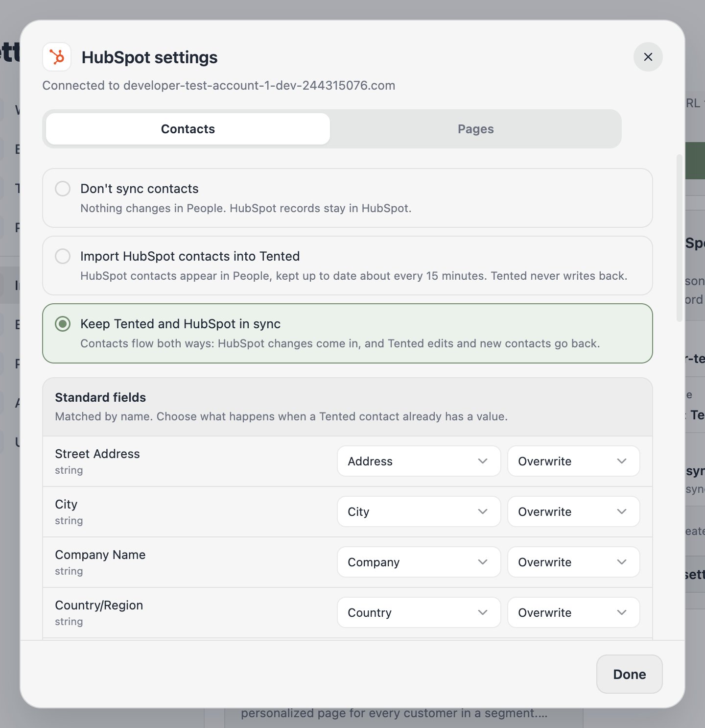
Task: Click the connected account domain text
Action: point(259,85)
